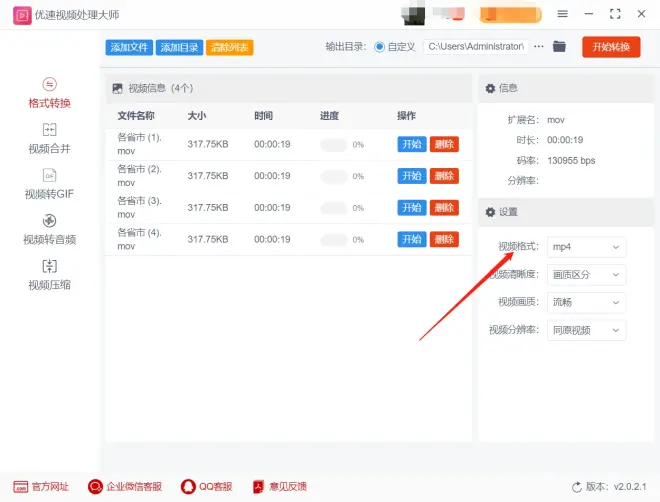
Task: Click the 添加文件 button
Action: (x=129, y=47)
